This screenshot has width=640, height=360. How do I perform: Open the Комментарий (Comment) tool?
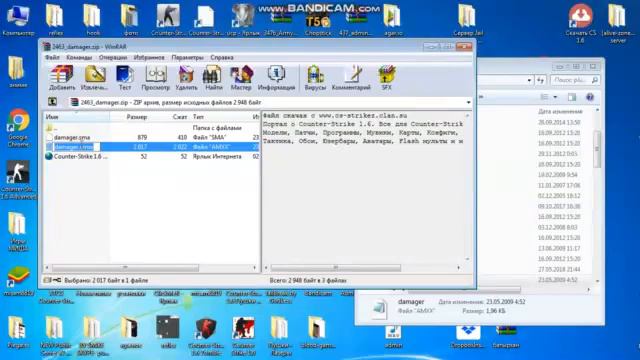tap(351, 78)
